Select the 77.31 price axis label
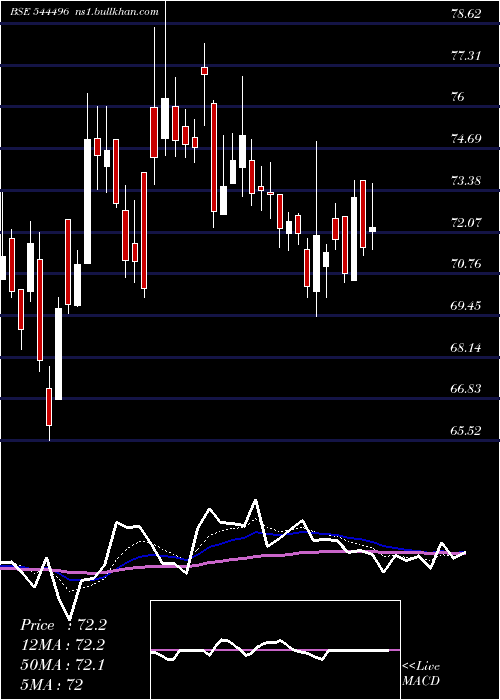Image resolution: width=500 pixels, height=700 pixels. [467, 56]
